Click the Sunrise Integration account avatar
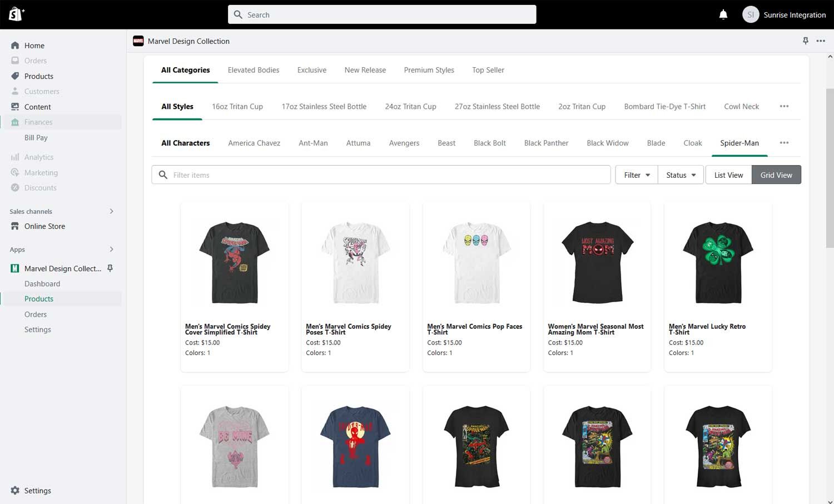Image resolution: width=834 pixels, height=504 pixels. [751, 14]
